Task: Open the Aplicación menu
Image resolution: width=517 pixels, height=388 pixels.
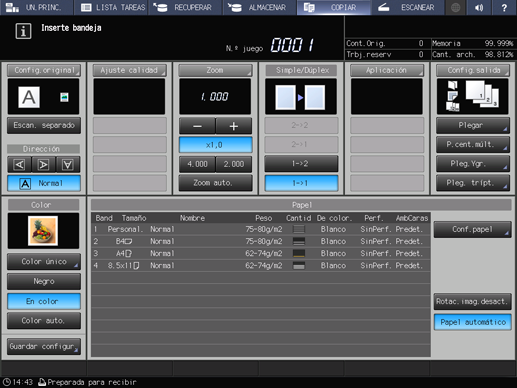Action: coord(387,70)
